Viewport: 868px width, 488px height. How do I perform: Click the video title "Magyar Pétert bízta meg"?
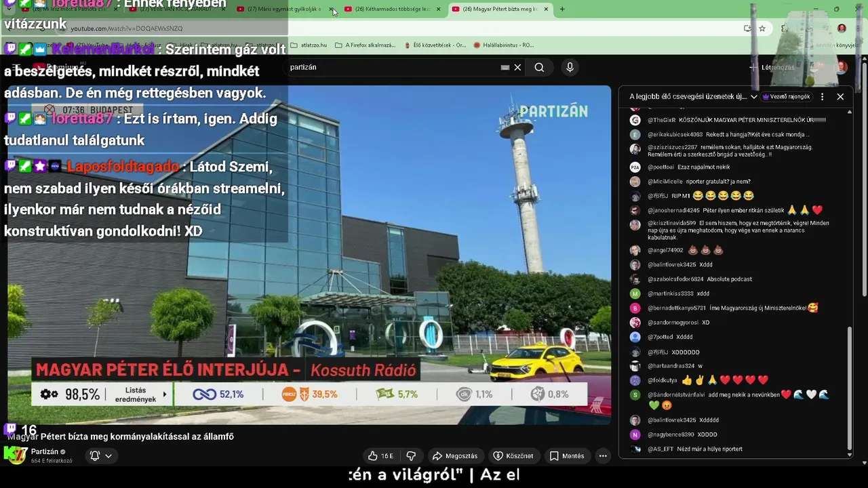[x=121, y=436]
